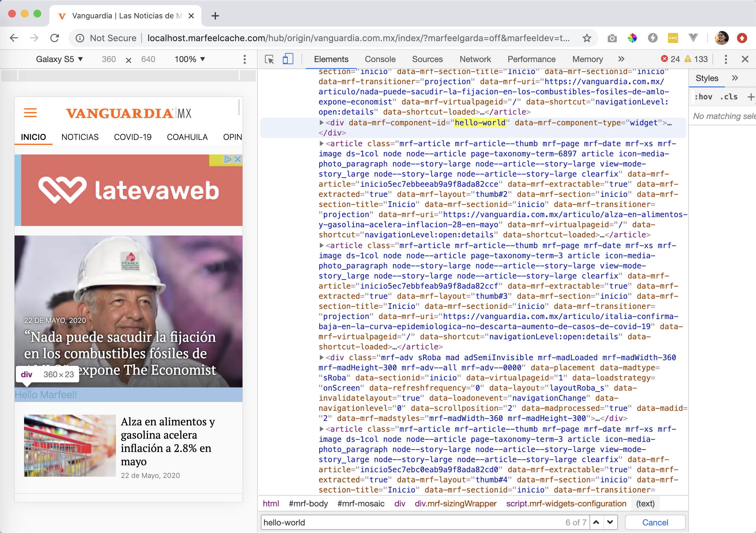
Task: Open the color wheel extension
Action: [x=632, y=38]
